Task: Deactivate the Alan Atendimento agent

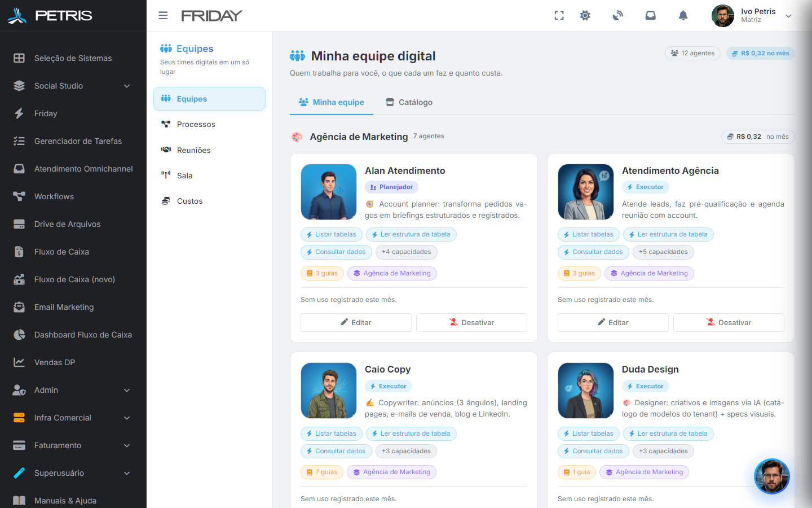Action: point(471,322)
